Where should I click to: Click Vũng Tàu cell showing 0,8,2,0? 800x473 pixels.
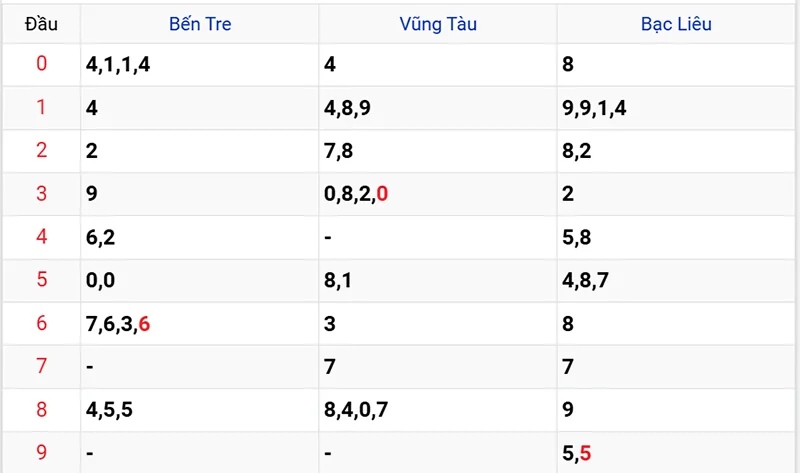356,194
